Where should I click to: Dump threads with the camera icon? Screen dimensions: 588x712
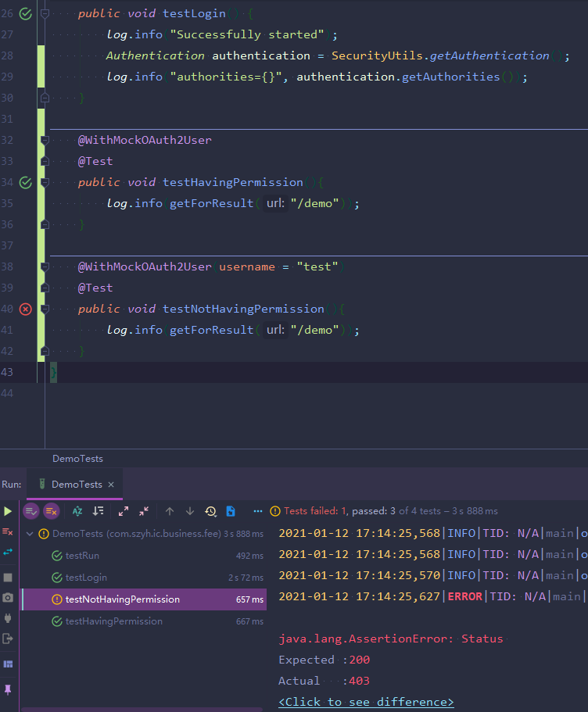click(x=8, y=598)
